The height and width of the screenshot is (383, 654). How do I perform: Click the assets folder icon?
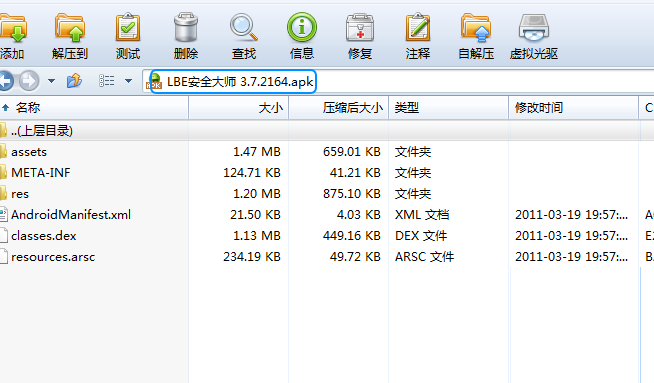coord(3,152)
